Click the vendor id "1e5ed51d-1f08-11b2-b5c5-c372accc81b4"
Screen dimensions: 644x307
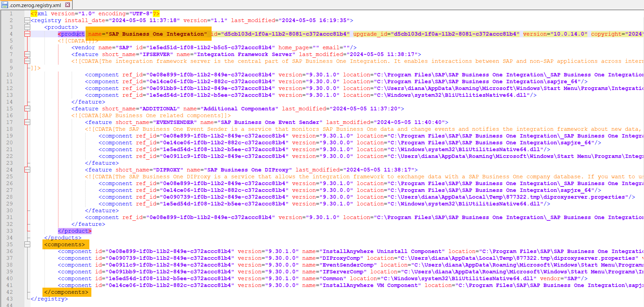point(211,48)
